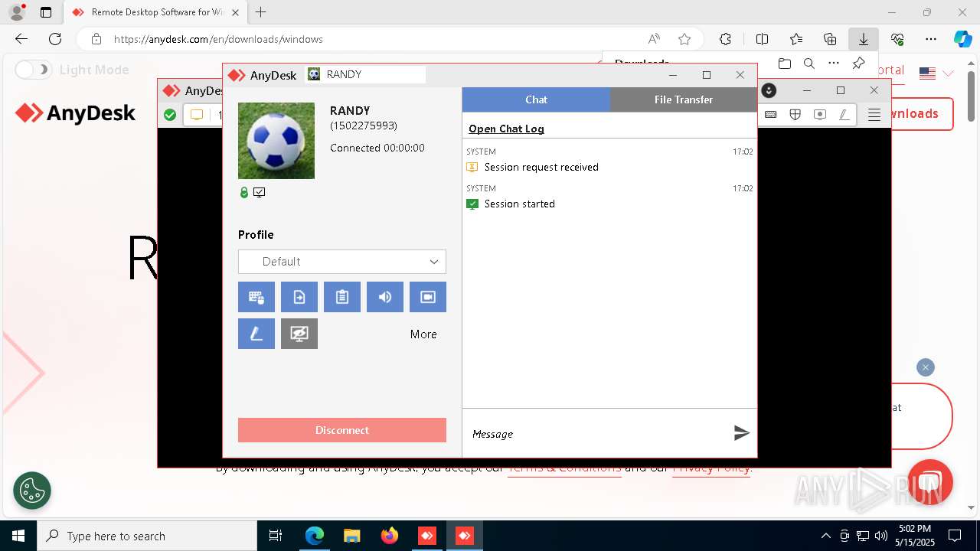Open File Explorer from taskbar
The width and height of the screenshot is (980, 551).
[x=351, y=536]
